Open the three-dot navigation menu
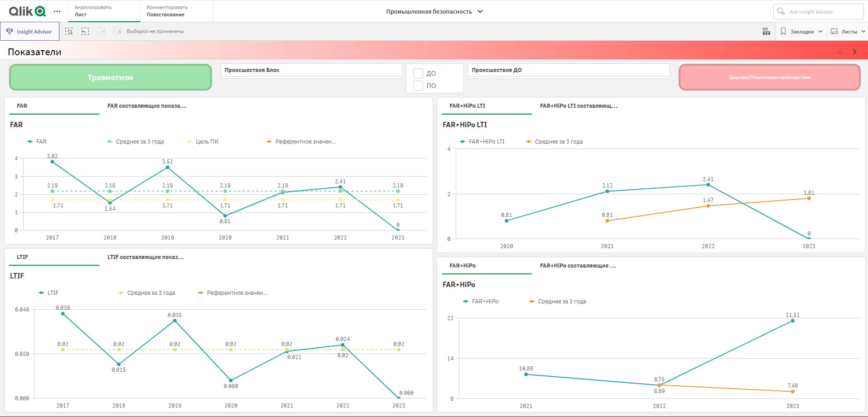 [x=57, y=11]
